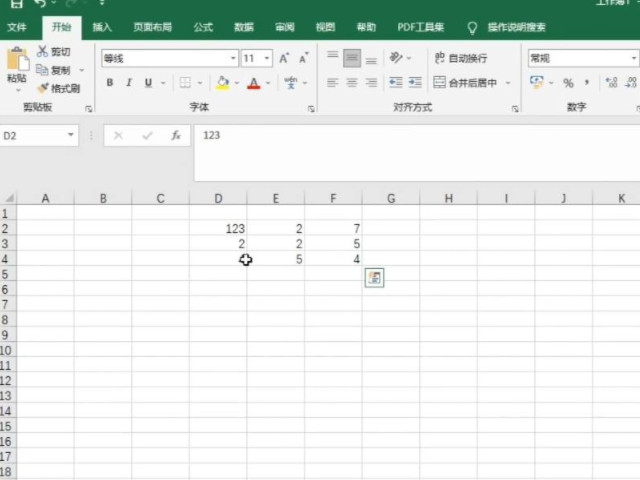The image size is (640, 480).
Task: Switch to the Insert (插入) tab
Action: [x=102, y=27]
